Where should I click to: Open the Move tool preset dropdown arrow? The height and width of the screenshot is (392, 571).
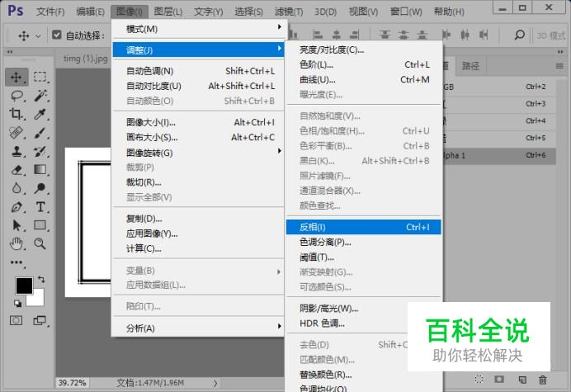coord(38,35)
